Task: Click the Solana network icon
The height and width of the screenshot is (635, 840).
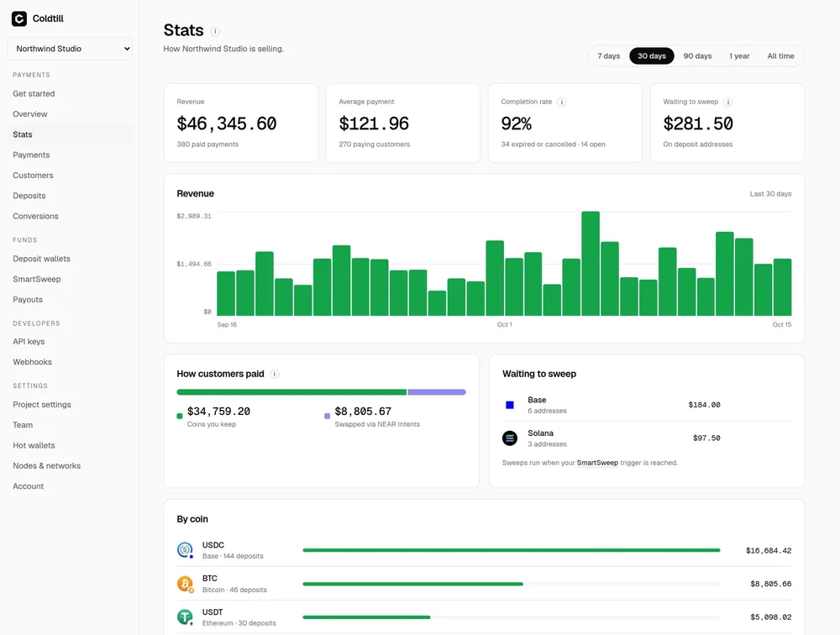Action: [x=510, y=438]
